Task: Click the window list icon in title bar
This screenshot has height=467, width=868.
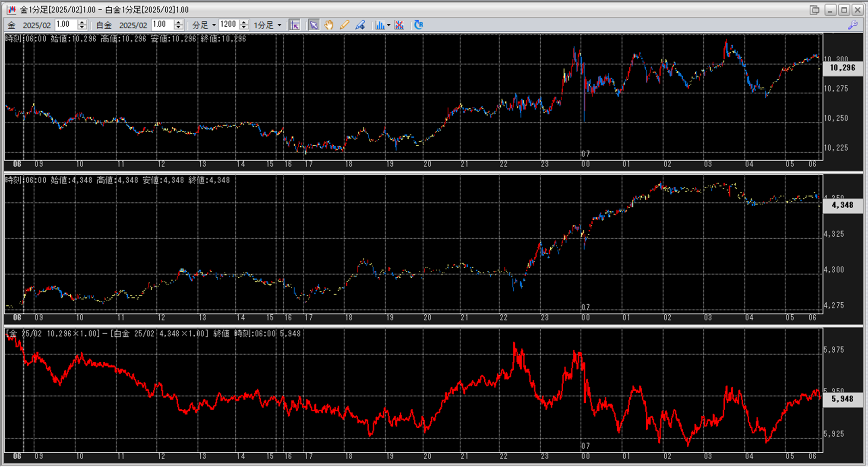Action: click(814, 9)
